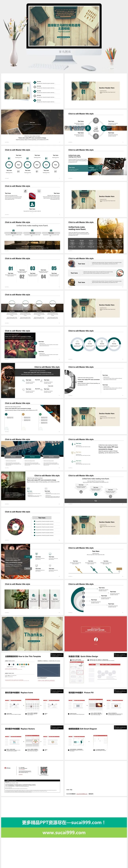This screenshot has width=128, height=868.
Task: Select the slide with four Keyword speech bubbles
Action: (x=32, y=308)
